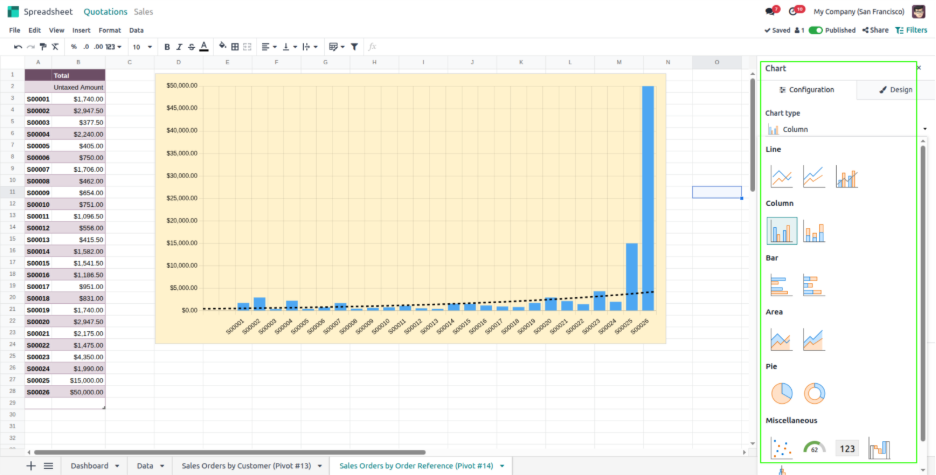Open the Sales link in the header

143,11
